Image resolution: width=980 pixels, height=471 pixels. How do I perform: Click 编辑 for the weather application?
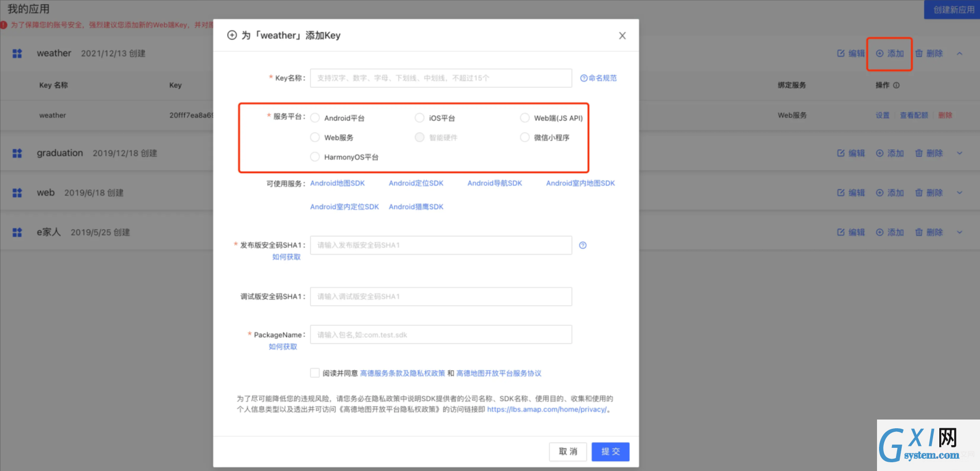851,54
